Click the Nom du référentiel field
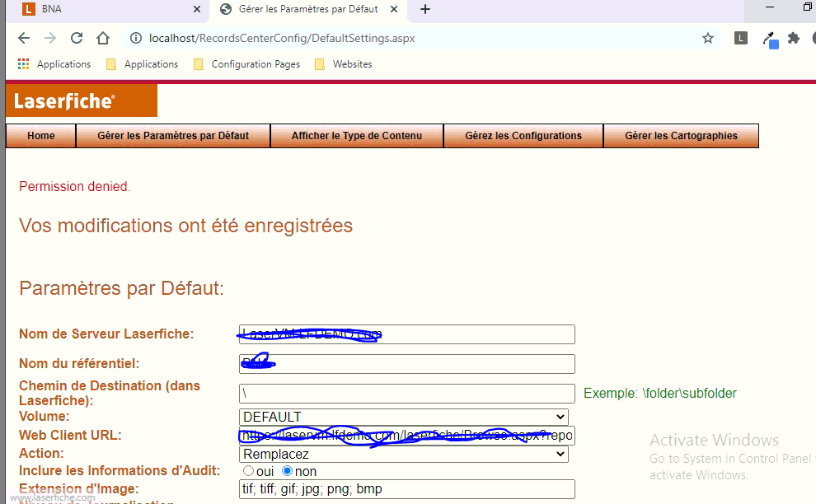The height and width of the screenshot is (504, 816). [x=407, y=364]
